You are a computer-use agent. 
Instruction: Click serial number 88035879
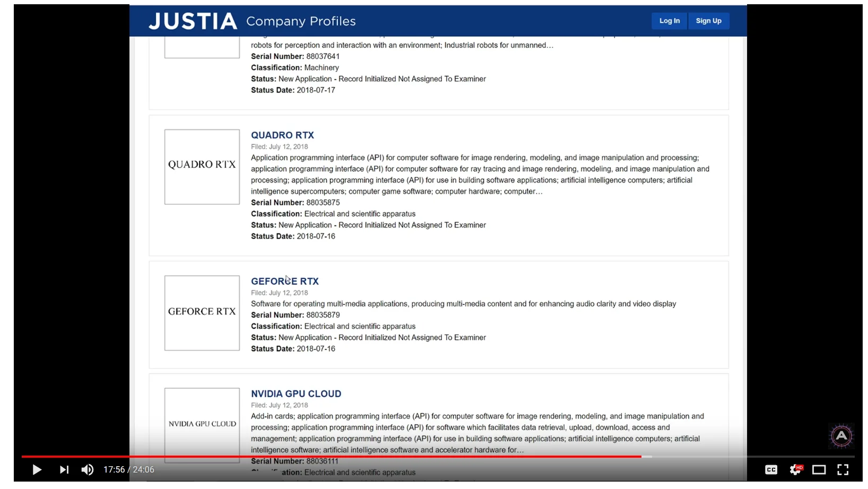(x=323, y=315)
